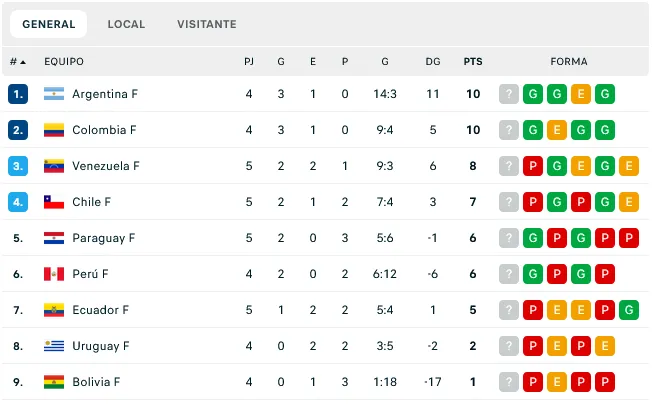Click Argentina's gray question mark form badge

tap(509, 94)
